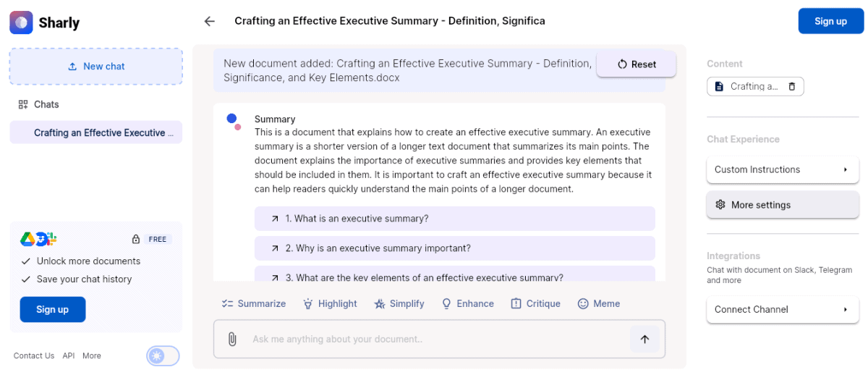
Task: Focus the 'Ask me anything' input field
Action: click(438, 339)
